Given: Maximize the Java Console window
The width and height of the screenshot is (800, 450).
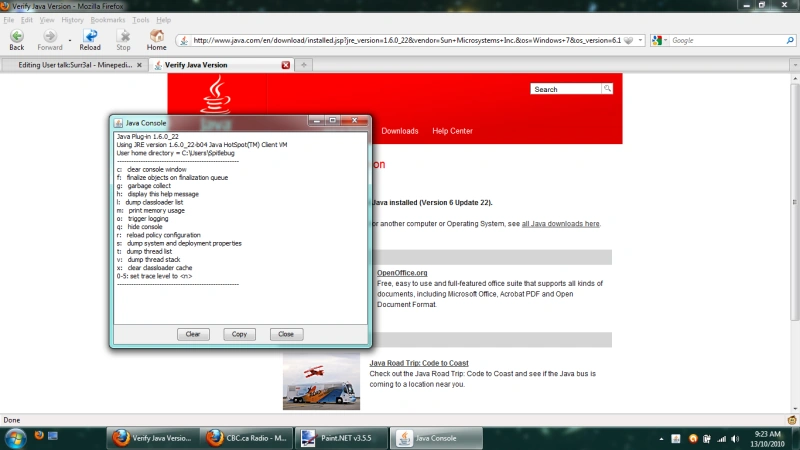Looking at the screenshot, I should tap(333, 120).
